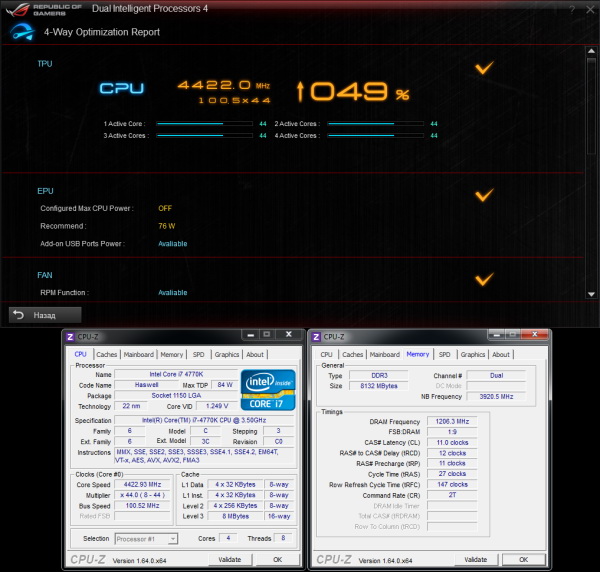Click the Add-on USB Ports Power Available text
The width and height of the screenshot is (600, 572).
173,244
